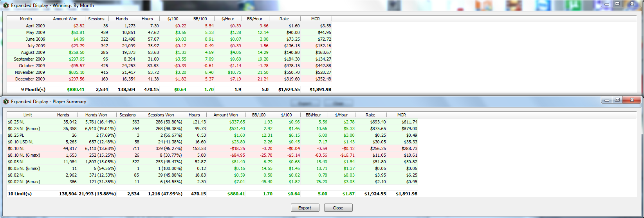Click Hands header in Player Summary
The width and height of the screenshot is (644, 218).
(x=63, y=115)
